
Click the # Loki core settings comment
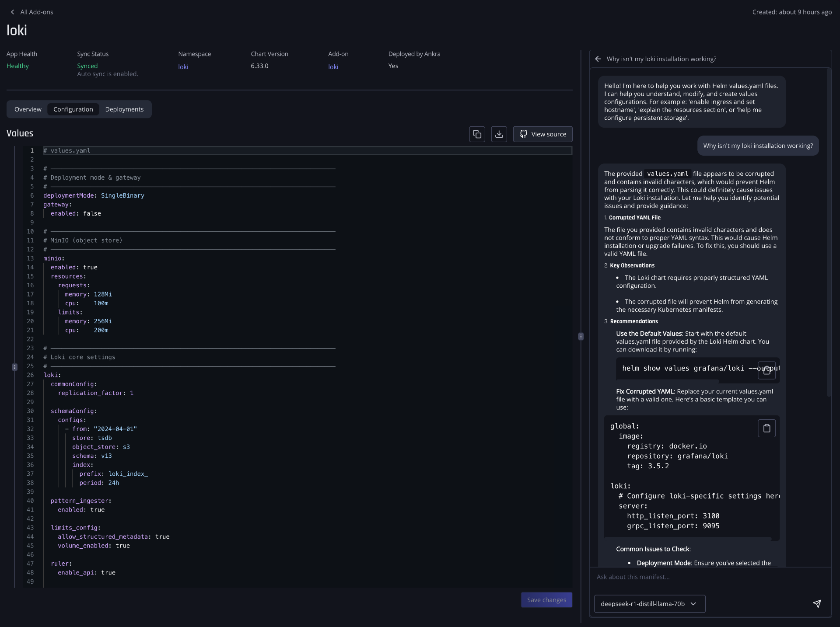(x=79, y=357)
